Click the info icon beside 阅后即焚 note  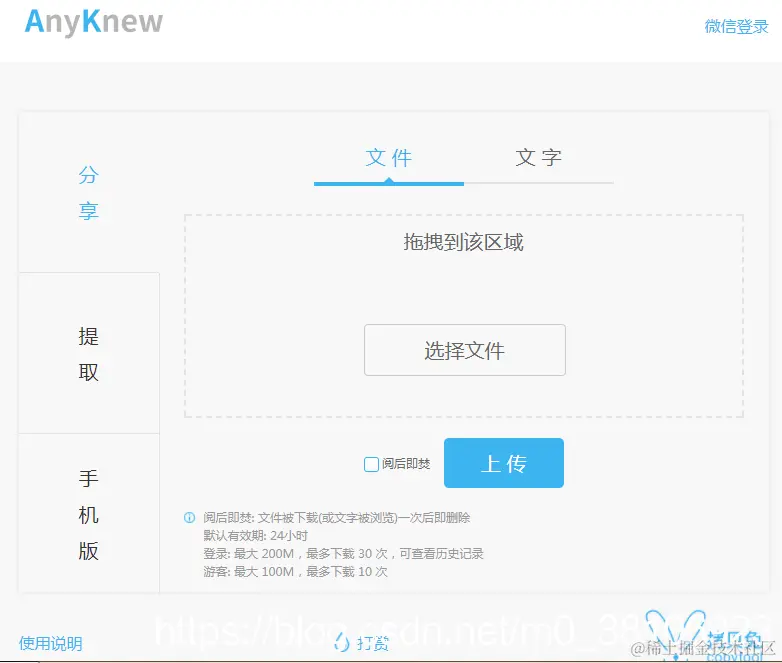[190, 518]
